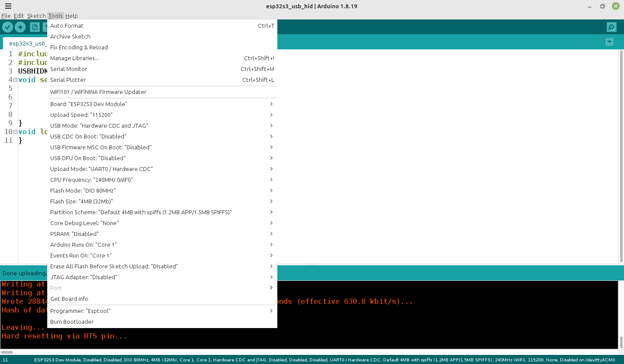Click the "Done uploading." status message
The width and height of the screenshot is (624, 364).
click(x=24, y=273)
